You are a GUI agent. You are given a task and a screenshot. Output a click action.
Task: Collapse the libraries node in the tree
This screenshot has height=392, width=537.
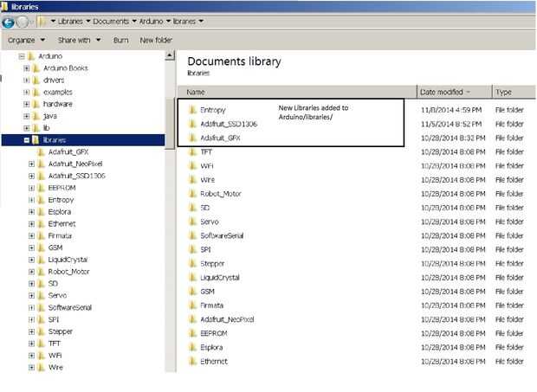26,140
